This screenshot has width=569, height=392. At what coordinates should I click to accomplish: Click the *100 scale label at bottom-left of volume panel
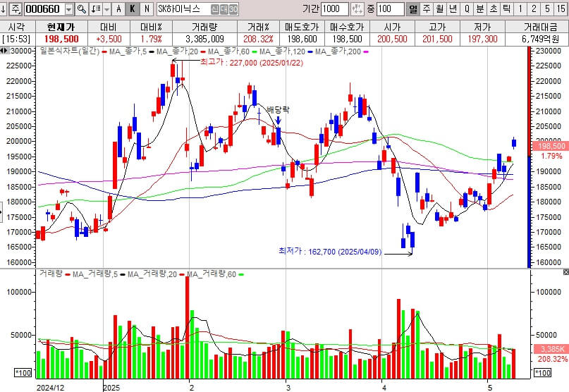pyautogui.click(x=23, y=373)
